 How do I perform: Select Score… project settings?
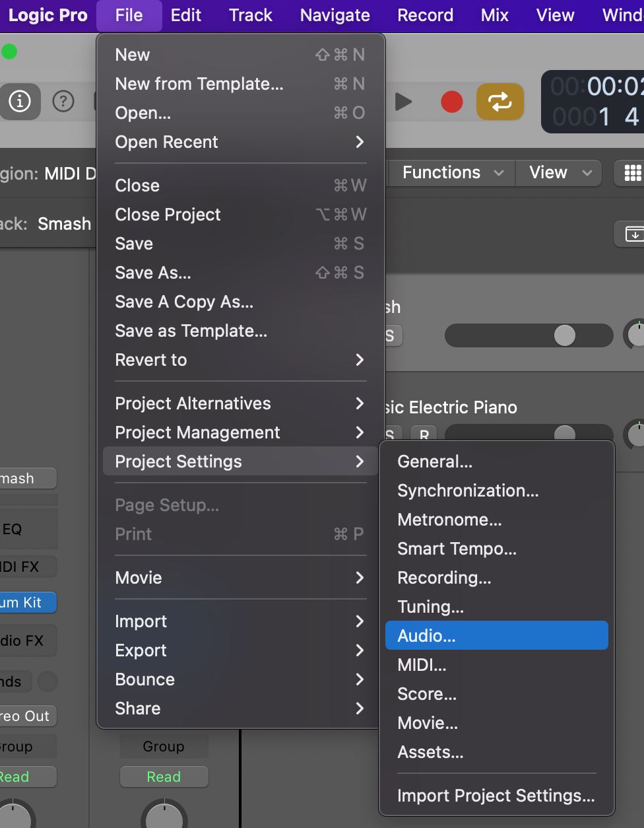[497, 693]
